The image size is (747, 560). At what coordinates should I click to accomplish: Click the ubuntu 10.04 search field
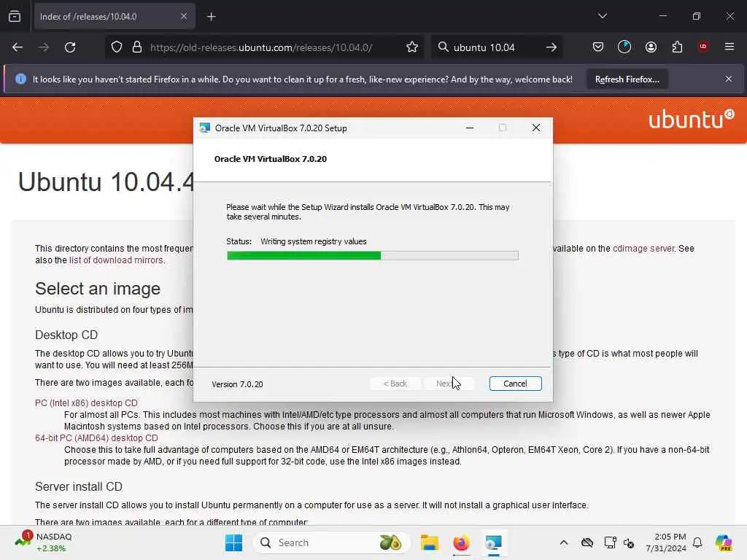point(495,47)
